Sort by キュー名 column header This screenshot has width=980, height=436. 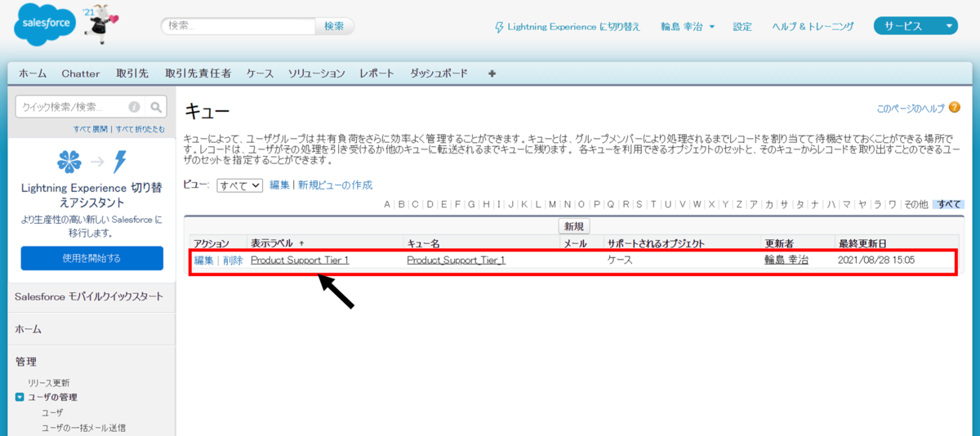(x=424, y=243)
